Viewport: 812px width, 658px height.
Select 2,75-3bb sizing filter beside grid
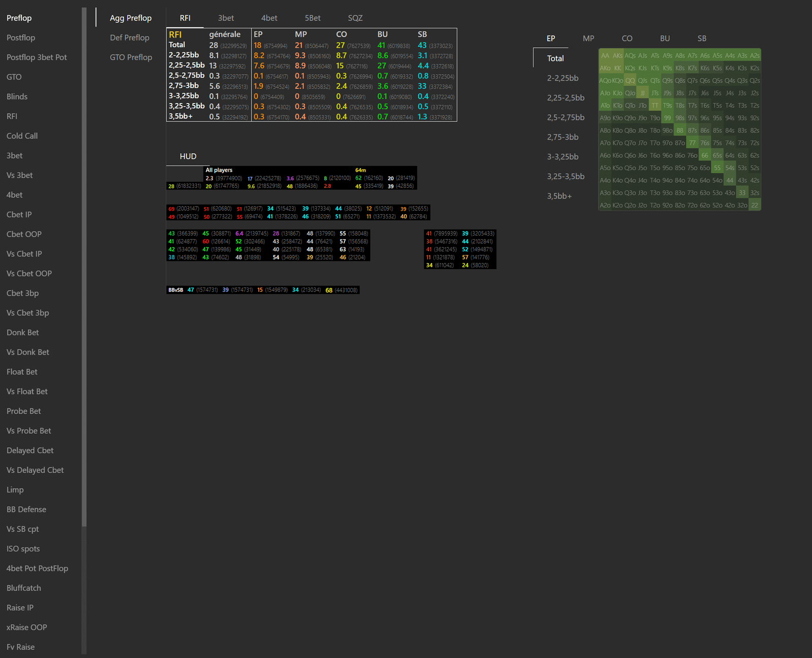click(563, 137)
